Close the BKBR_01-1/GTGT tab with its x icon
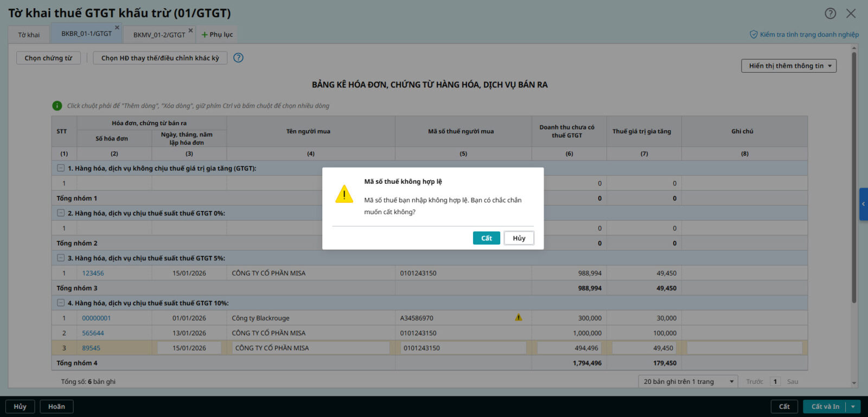 pos(117,28)
